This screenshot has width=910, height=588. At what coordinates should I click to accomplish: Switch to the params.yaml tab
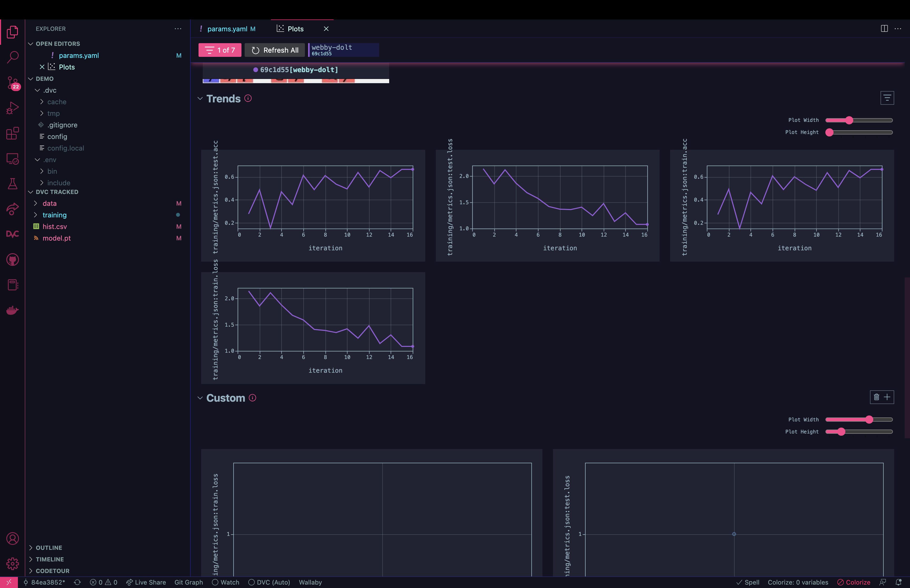click(227, 29)
